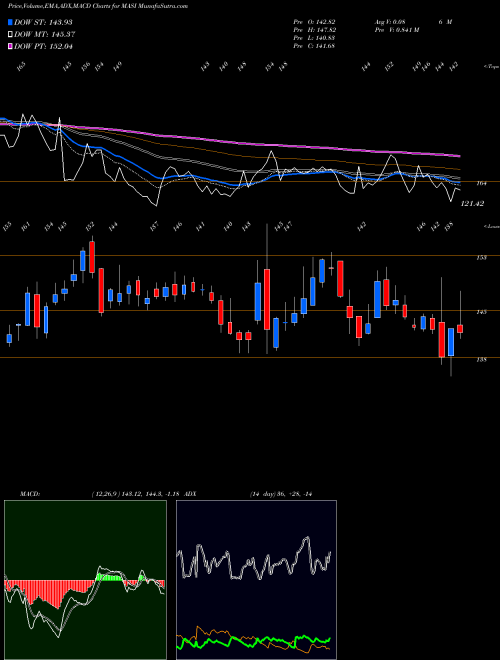Screen dimensions: 500x660
Task: Click the white DOW MT legend swatch
Action: tap(10, 35)
